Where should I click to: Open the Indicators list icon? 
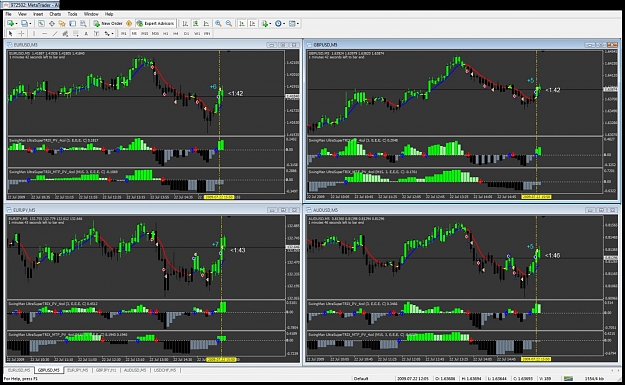coord(265,24)
